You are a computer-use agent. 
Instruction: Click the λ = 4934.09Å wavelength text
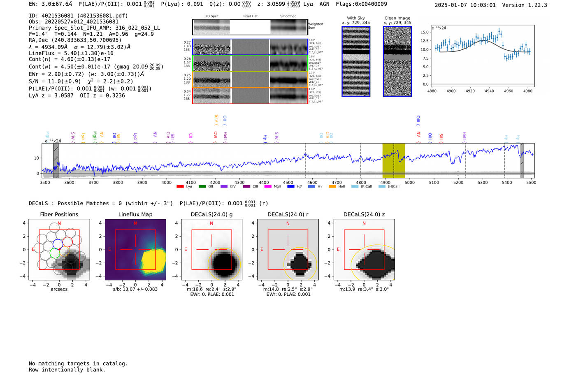(x=79, y=47)
